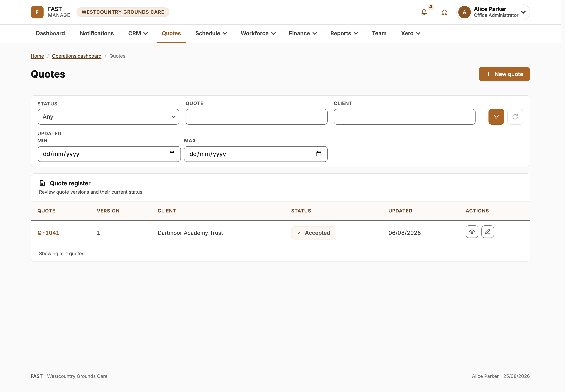Image resolution: width=565 pixels, height=392 pixels.
Task: Click the FAST Manage logo icon
Action: click(x=37, y=12)
